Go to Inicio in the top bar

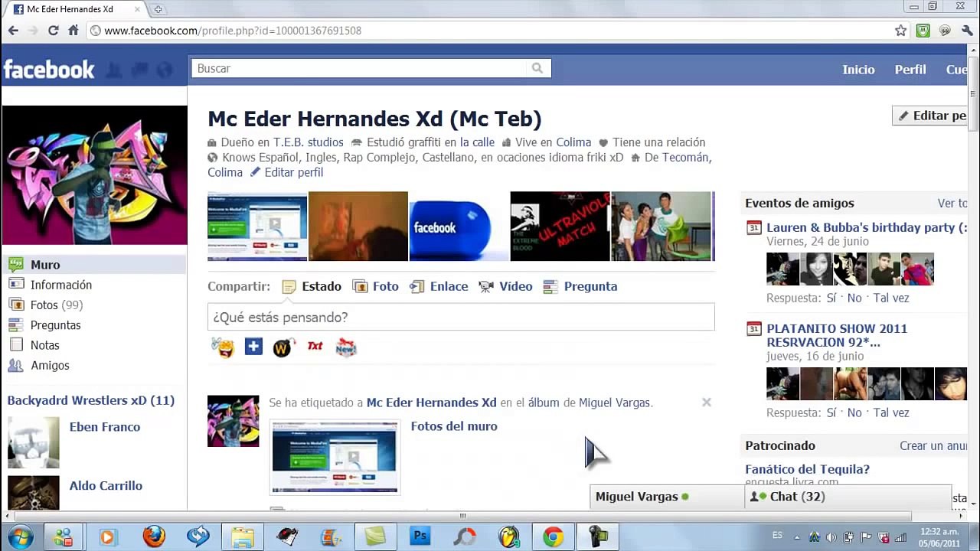(858, 70)
